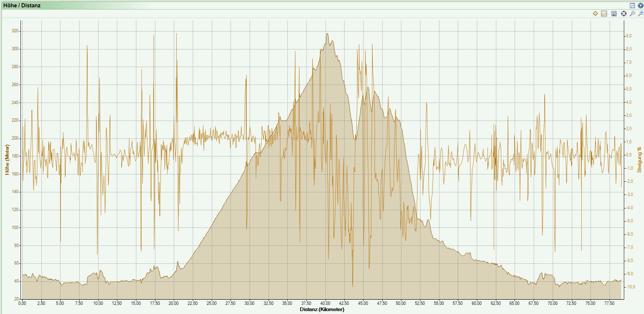Click the Steigung % axis label
The width and height of the screenshot is (644, 314).
tap(640, 160)
